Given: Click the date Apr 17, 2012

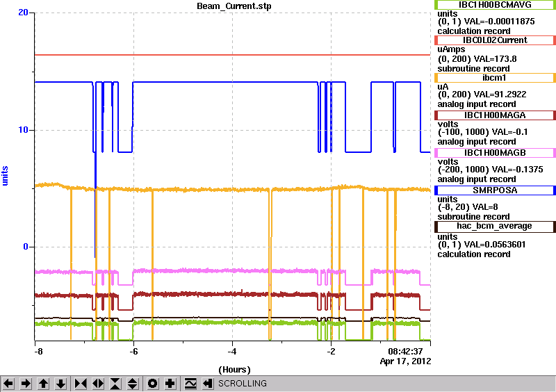Looking at the screenshot, I should click(405, 361).
